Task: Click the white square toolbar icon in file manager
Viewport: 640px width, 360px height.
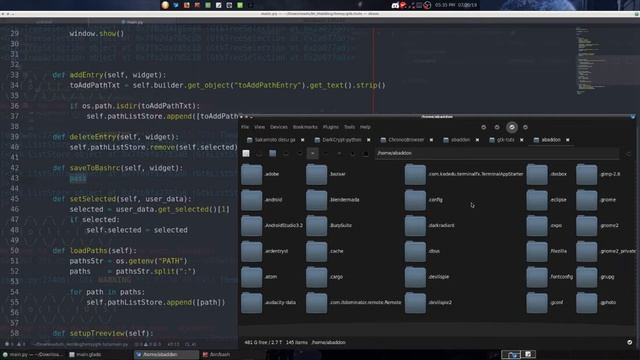Action: pos(246,153)
